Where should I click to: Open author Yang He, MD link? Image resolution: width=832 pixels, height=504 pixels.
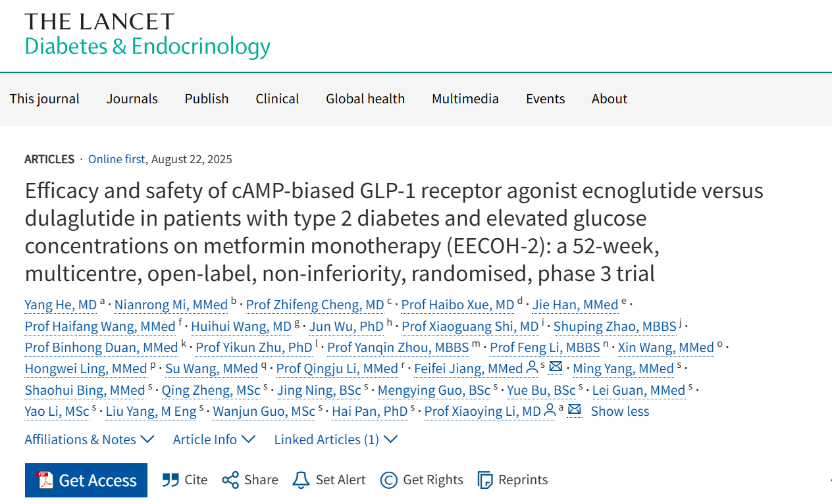[61, 305]
